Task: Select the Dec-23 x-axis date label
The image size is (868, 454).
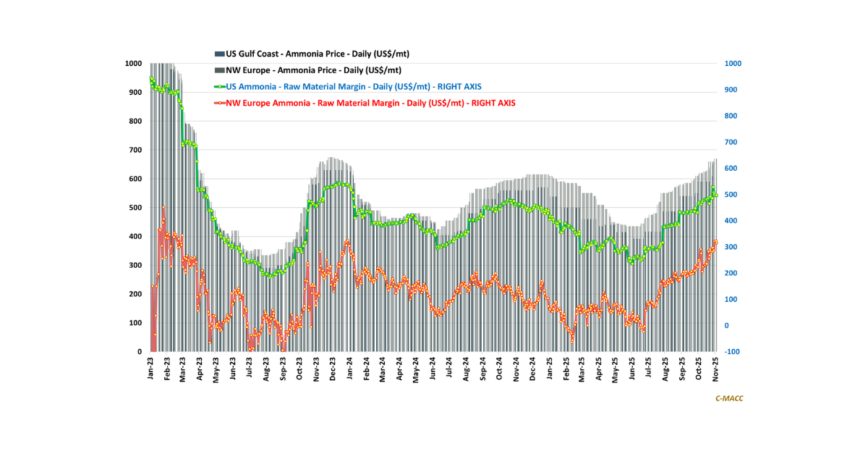Action: (333, 369)
